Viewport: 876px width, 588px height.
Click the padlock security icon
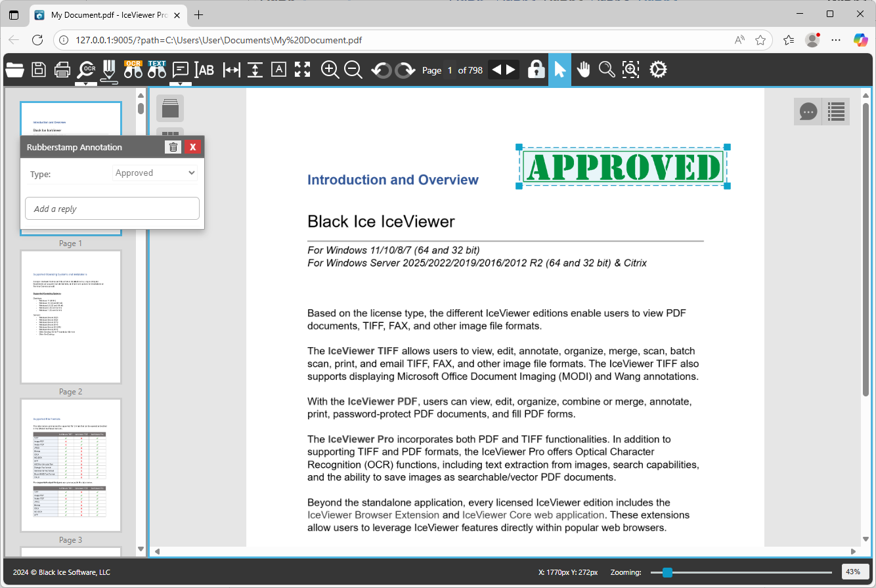537,70
